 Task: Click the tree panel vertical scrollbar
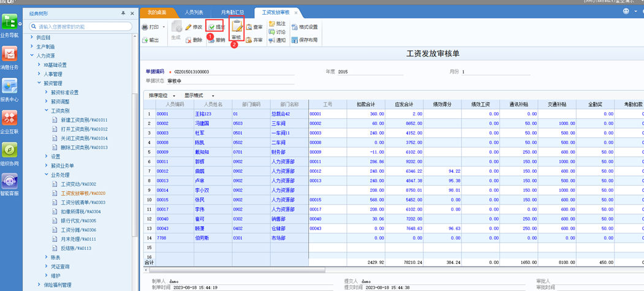(134, 164)
